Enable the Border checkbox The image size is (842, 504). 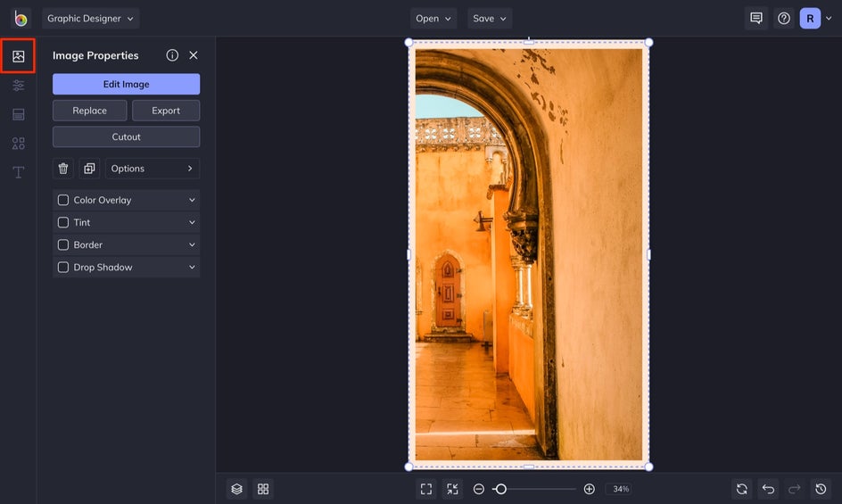click(x=63, y=245)
